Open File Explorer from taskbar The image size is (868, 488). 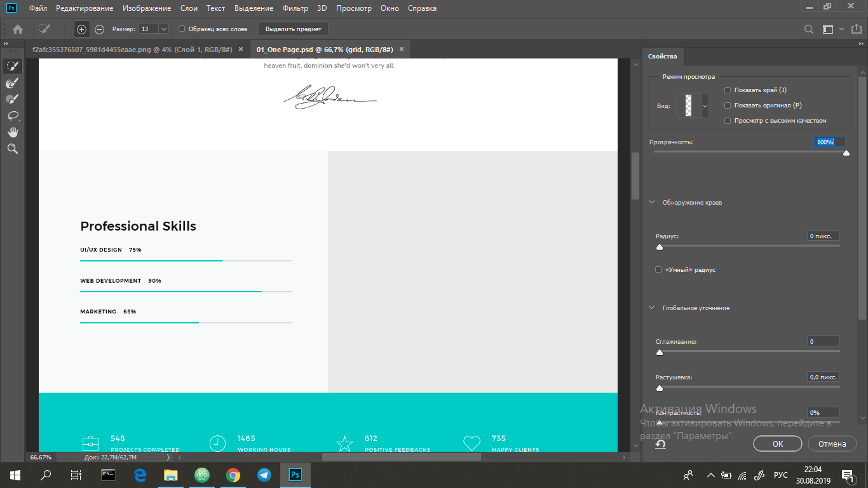coord(171,475)
